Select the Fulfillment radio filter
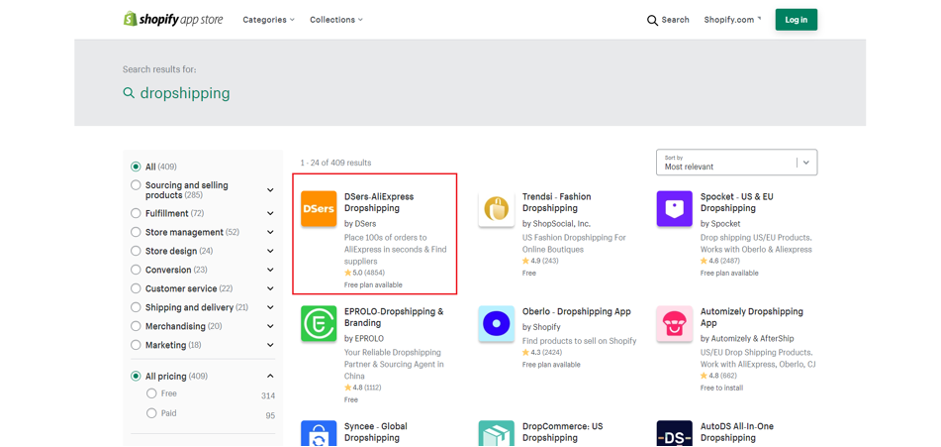 136,213
